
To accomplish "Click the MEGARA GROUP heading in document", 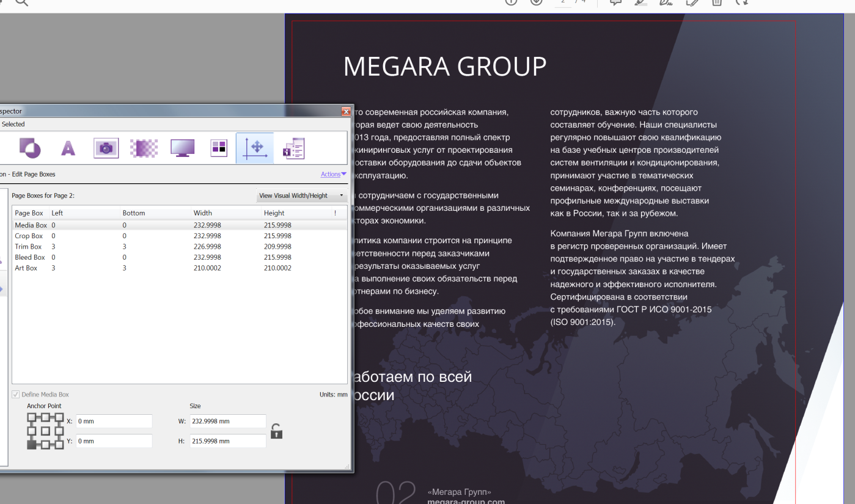I will click(445, 67).
